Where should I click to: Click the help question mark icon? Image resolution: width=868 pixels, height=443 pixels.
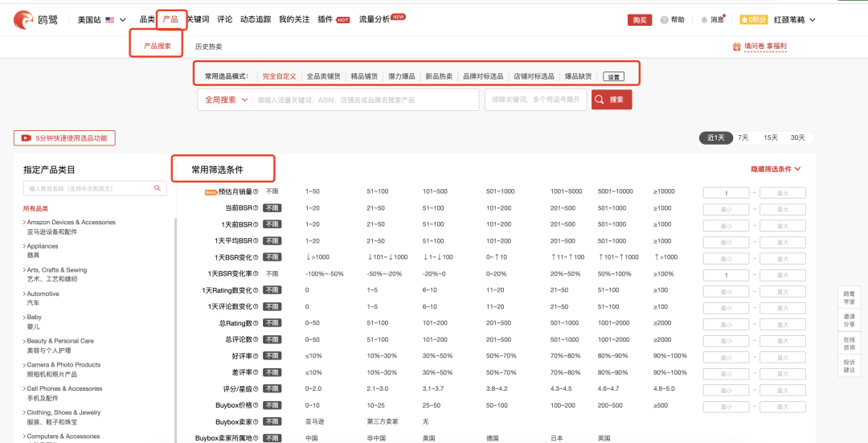[664, 20]
